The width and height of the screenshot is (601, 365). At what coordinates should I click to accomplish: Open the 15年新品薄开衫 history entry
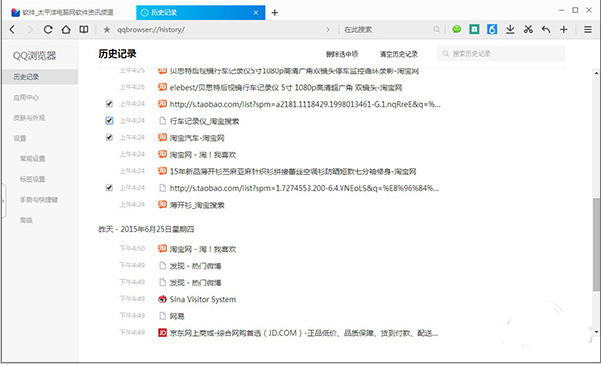(x=293, y=171)
